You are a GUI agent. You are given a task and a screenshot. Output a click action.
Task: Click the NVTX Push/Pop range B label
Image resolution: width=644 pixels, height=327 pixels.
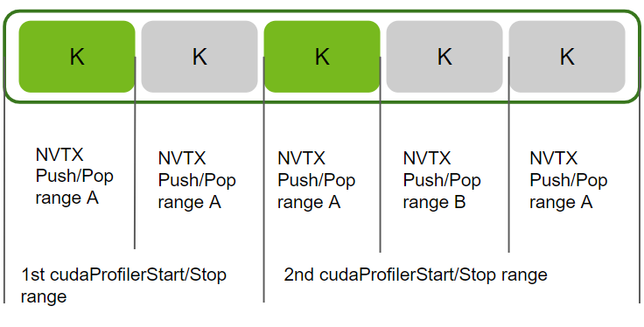(442, 180)
